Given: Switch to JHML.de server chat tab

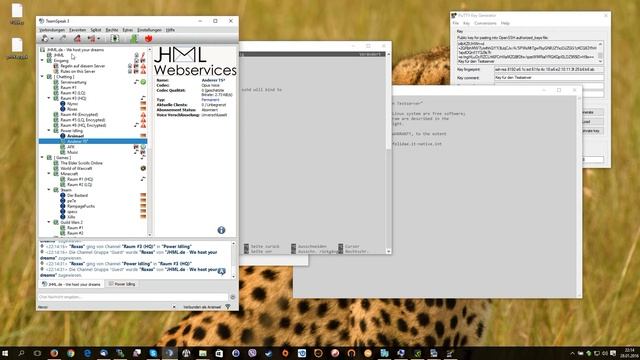Looking at the screenshot, I should pyautogui.click(x=71, y=284).
